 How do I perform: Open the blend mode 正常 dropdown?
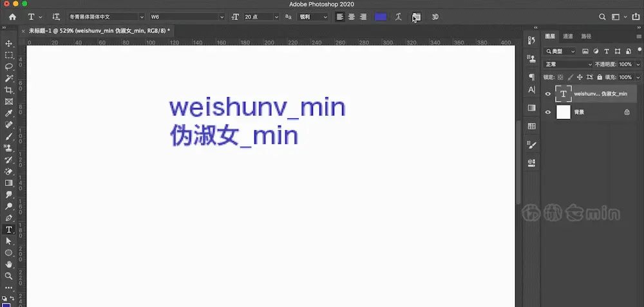coord(568,64)
